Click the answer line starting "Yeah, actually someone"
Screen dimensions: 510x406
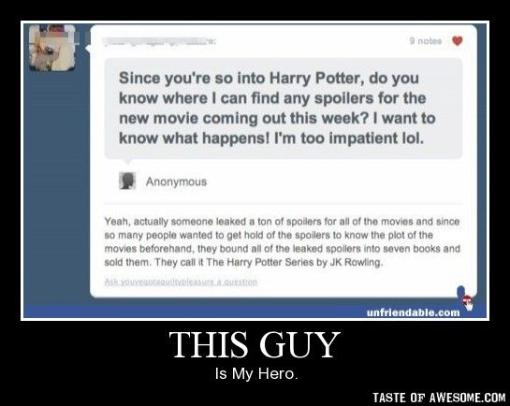(x=282, y=221)
